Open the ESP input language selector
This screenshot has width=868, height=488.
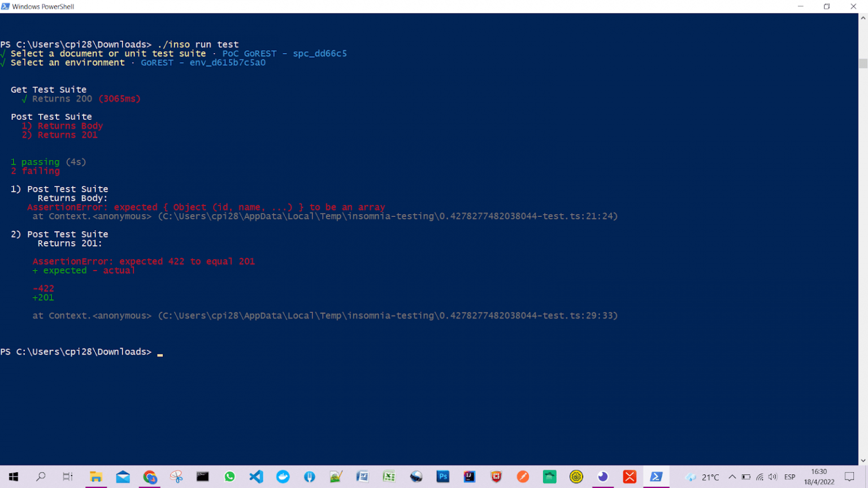(789, 477)
